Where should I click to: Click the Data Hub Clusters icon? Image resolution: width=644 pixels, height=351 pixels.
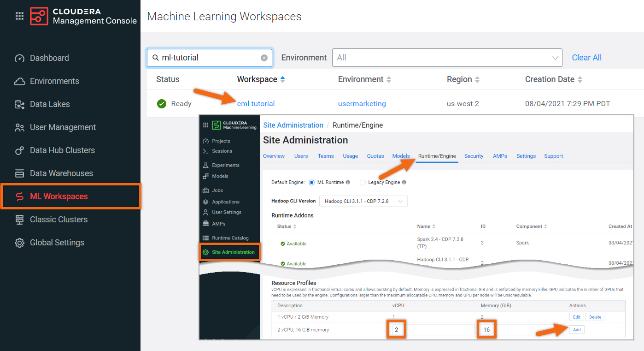coord(19,150)
